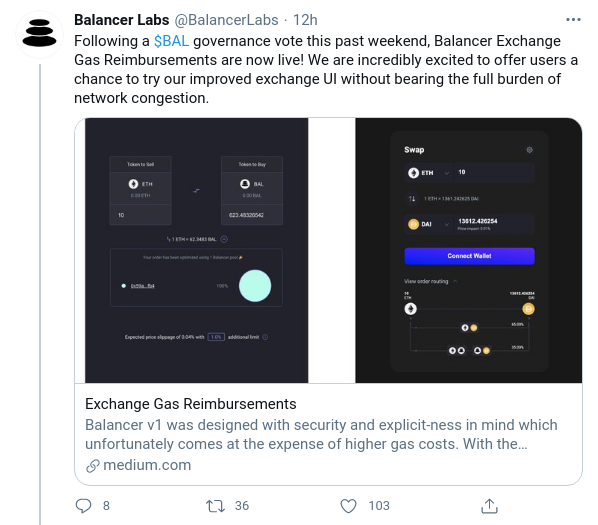Viewport: 598px width, 525px height.
Task: Click the reply speech bubble icon
Action: click(83, 506)
